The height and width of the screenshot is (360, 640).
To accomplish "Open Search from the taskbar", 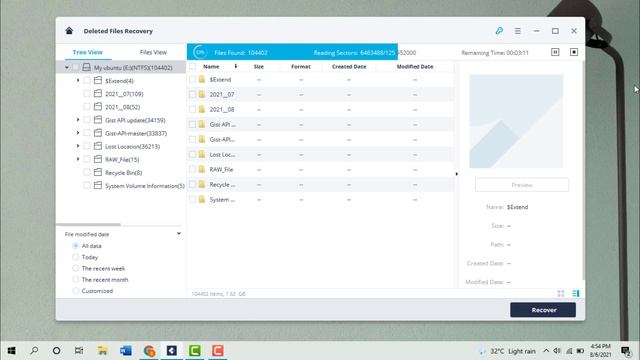I will tap(34, 351).
